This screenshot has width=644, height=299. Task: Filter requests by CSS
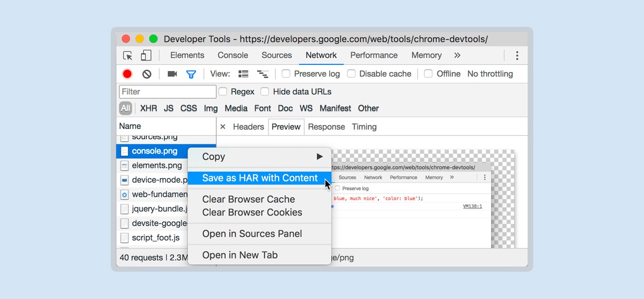click(189, 108)
